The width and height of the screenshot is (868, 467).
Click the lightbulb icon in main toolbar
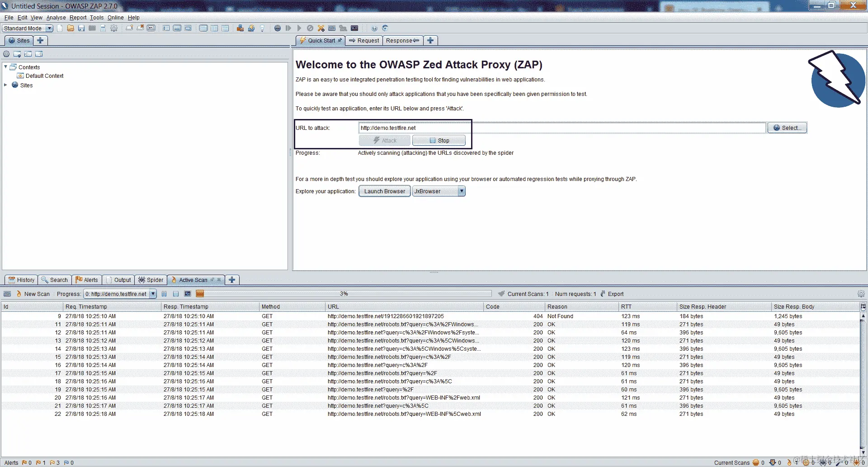(262, 28)
